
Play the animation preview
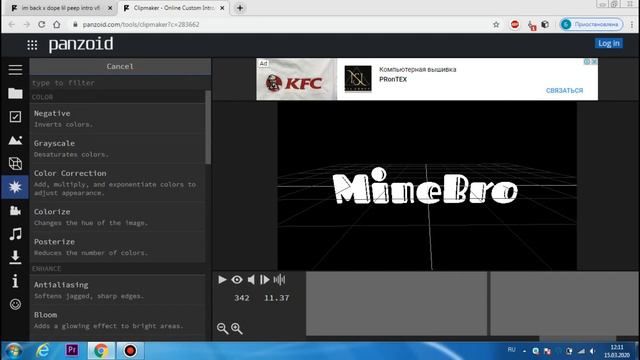pyautogui.click(x=222, y=280)
